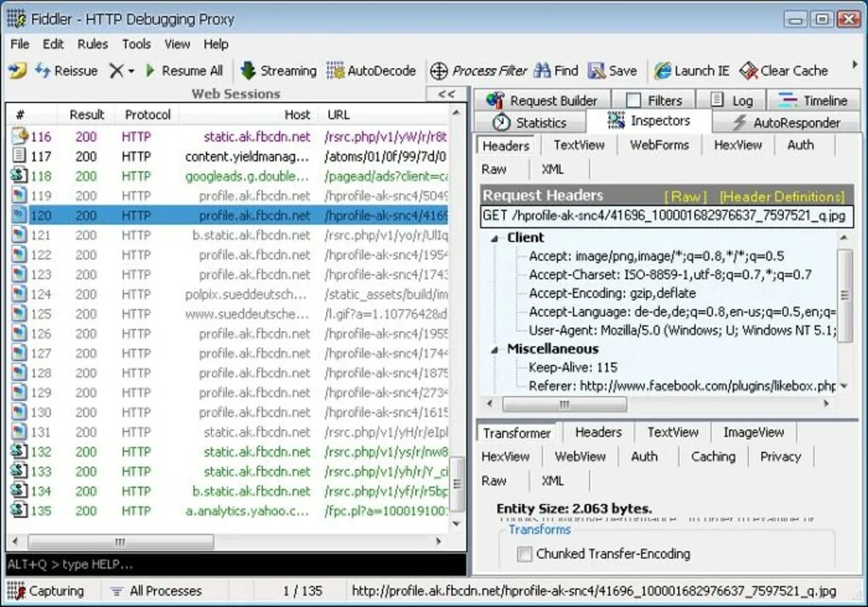Click the [Raw] link in Request Headers
Screen dimensions: 868x607
point(685,197)
